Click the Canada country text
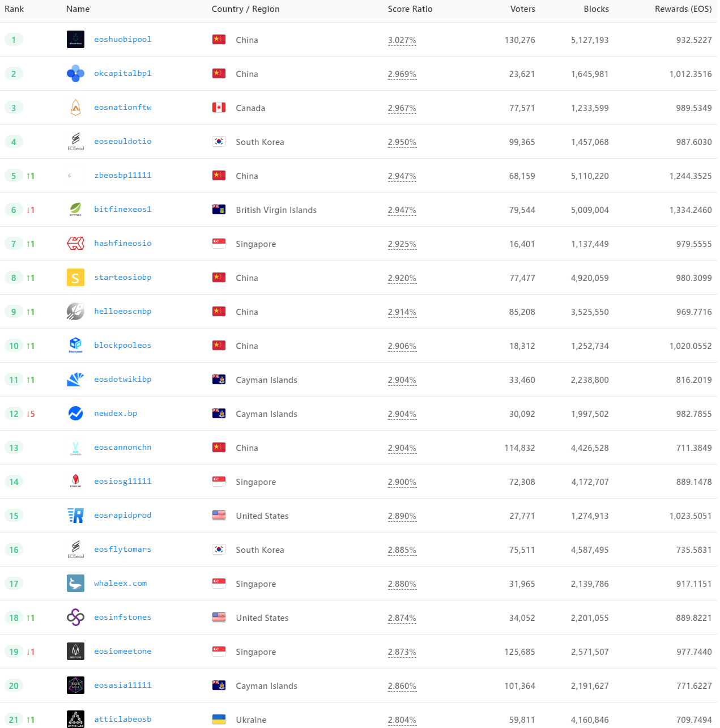This screenshot has width=720, height=728. [x=250, y=108]
